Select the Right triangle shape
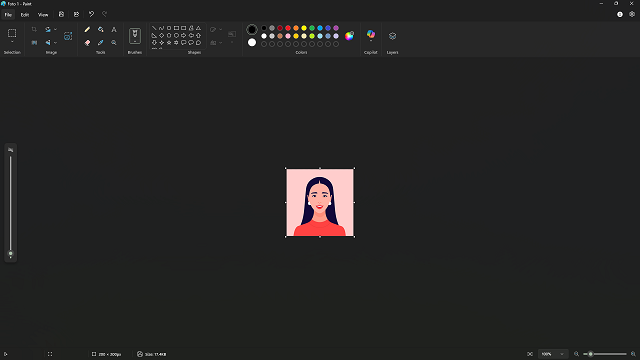The height and width of the screenshot is (360, 640). pyautogui.click(x=154, y=36)
